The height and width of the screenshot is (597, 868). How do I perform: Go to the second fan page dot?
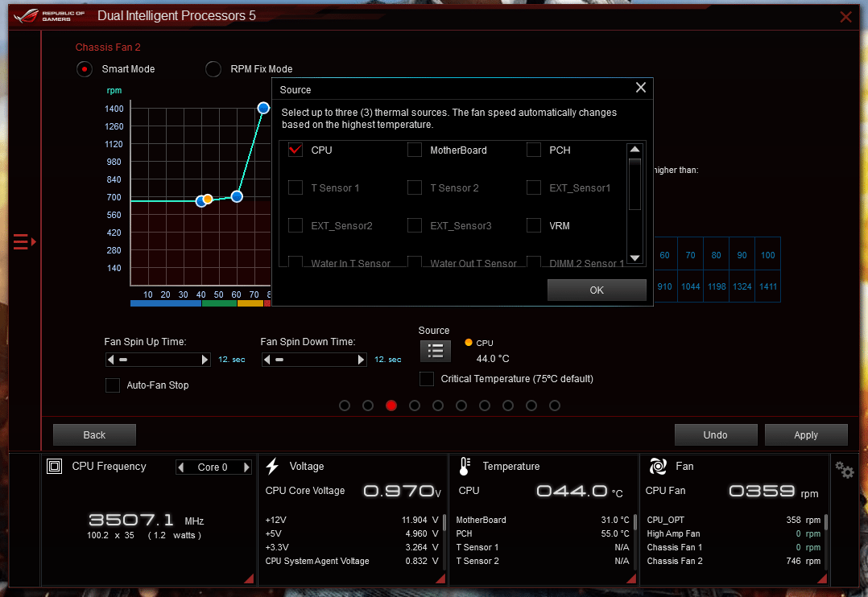click(x=367, y=406)
